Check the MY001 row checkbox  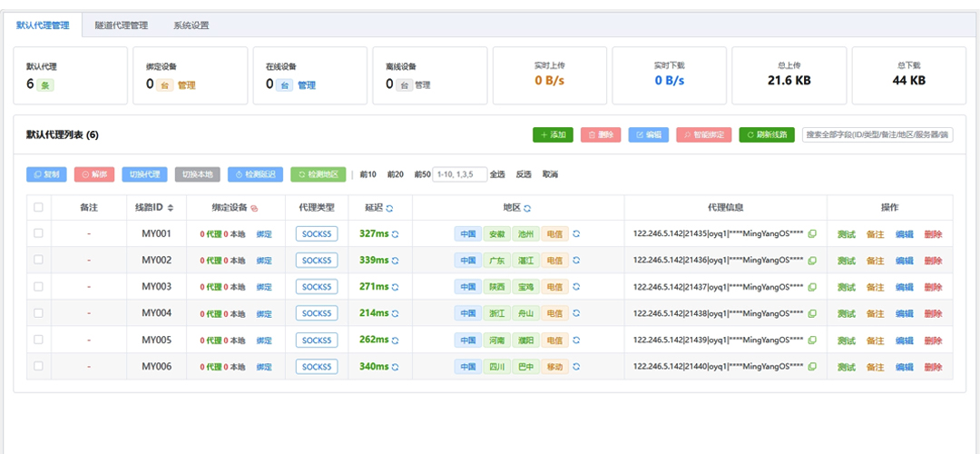(38, 233)
